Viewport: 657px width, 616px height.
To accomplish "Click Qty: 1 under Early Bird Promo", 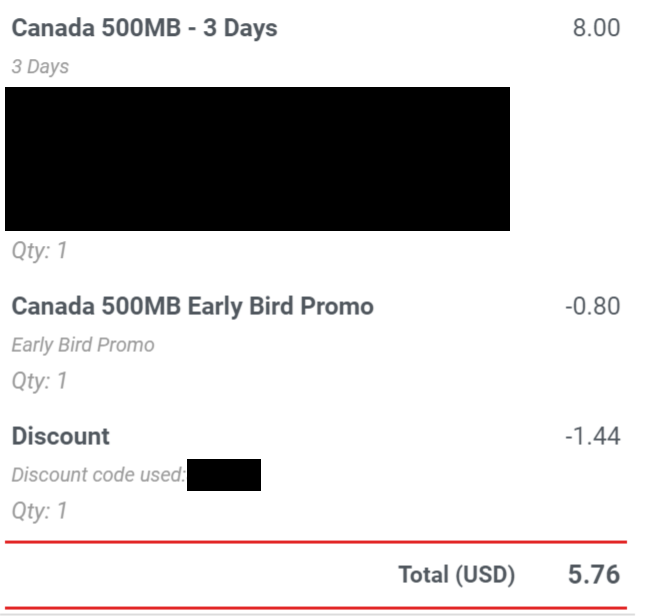I will pyautogui.click(x=39, y=381).
